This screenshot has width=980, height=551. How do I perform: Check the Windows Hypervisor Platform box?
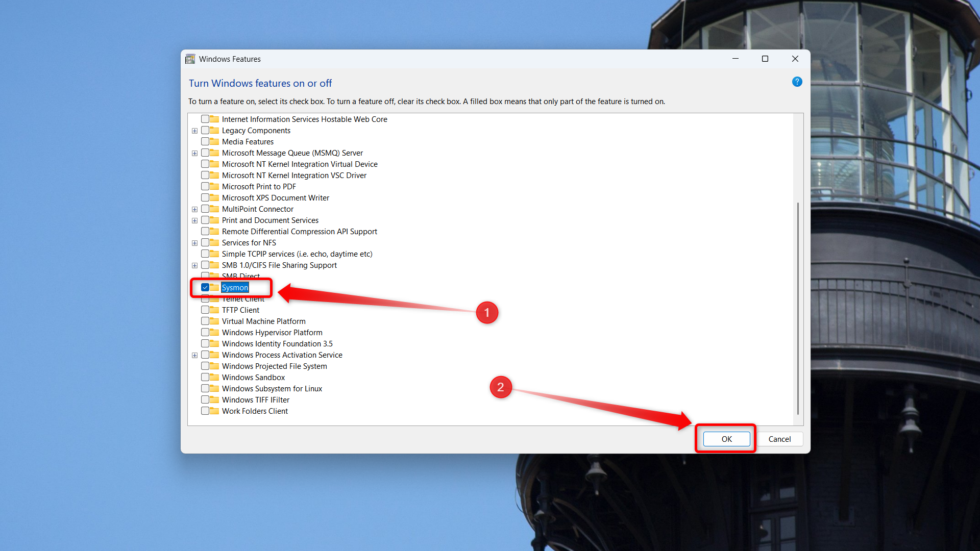pyautogui.click(x=205, y=333)
